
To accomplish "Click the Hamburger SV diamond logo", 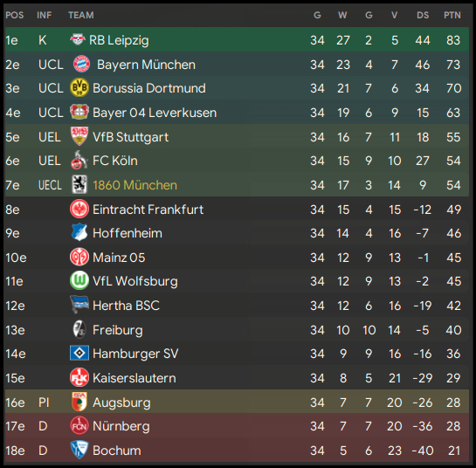I will pyautogui.click(x=79, y=354).
